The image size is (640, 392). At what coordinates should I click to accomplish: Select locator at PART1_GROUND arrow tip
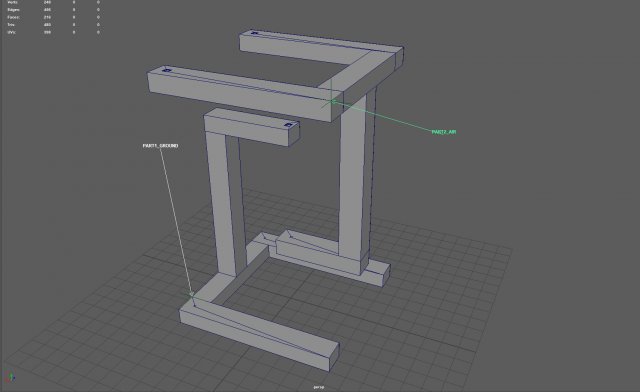(x=191, y=294)
